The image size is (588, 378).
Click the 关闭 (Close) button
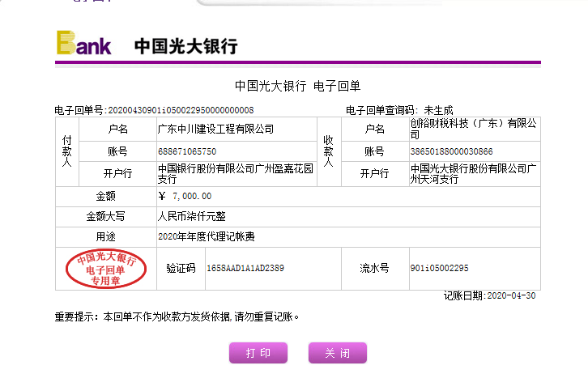(338, 353)
